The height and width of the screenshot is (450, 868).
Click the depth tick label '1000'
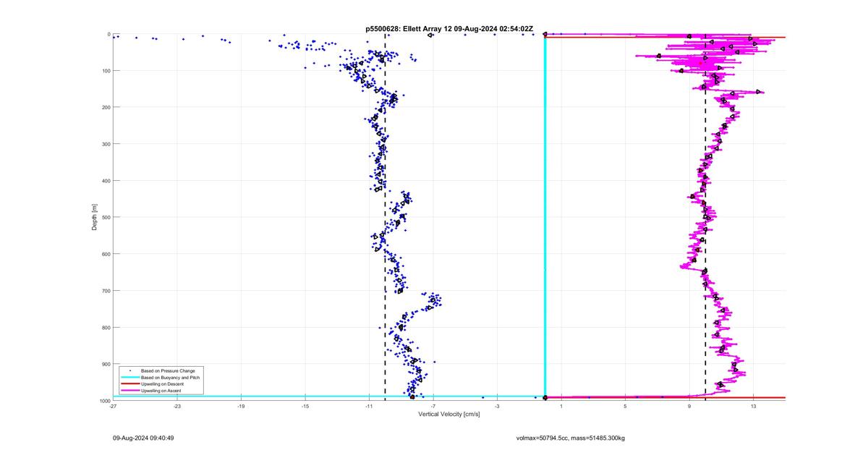(104, 400)
